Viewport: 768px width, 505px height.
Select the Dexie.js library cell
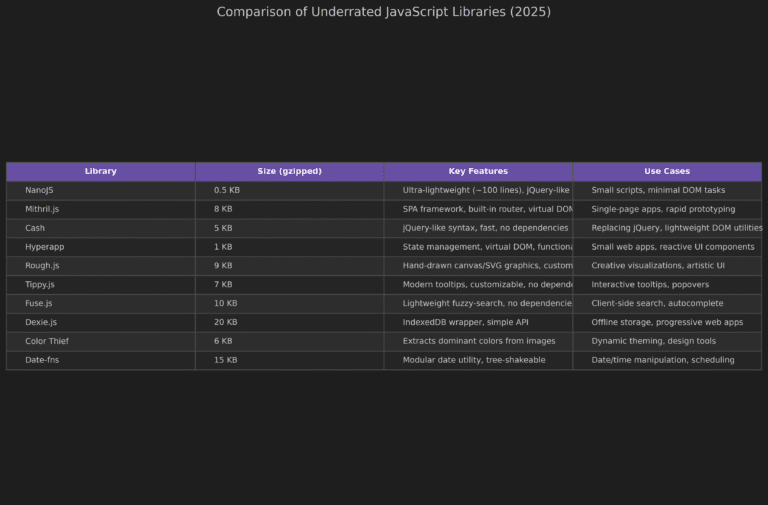click(x=101, y=322)
